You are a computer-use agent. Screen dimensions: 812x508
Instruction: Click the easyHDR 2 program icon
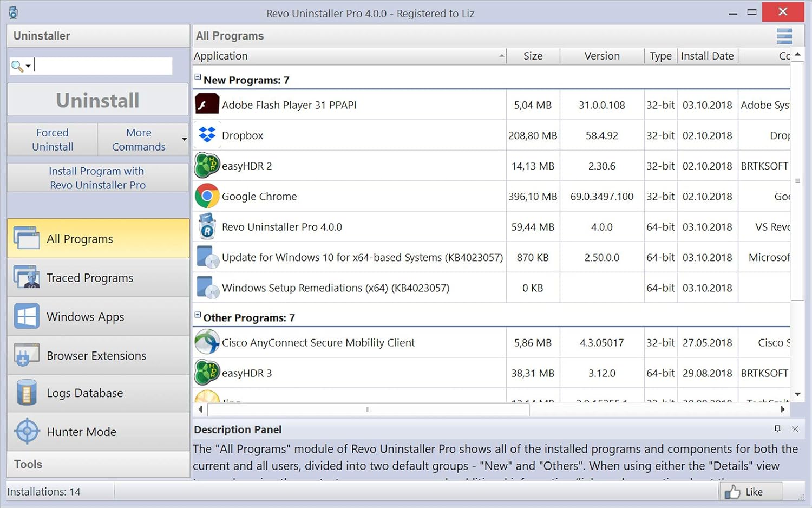coord(207,165)
